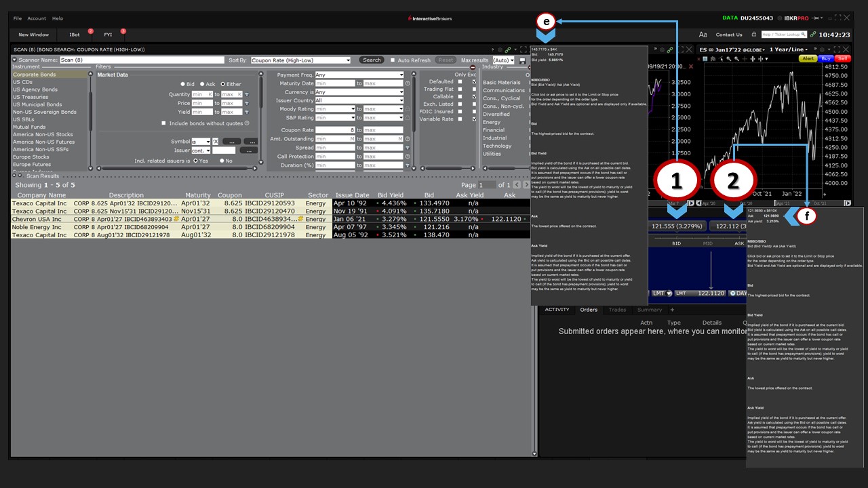
Task: Check Include bonds without quotes
Action: (163, 123)
